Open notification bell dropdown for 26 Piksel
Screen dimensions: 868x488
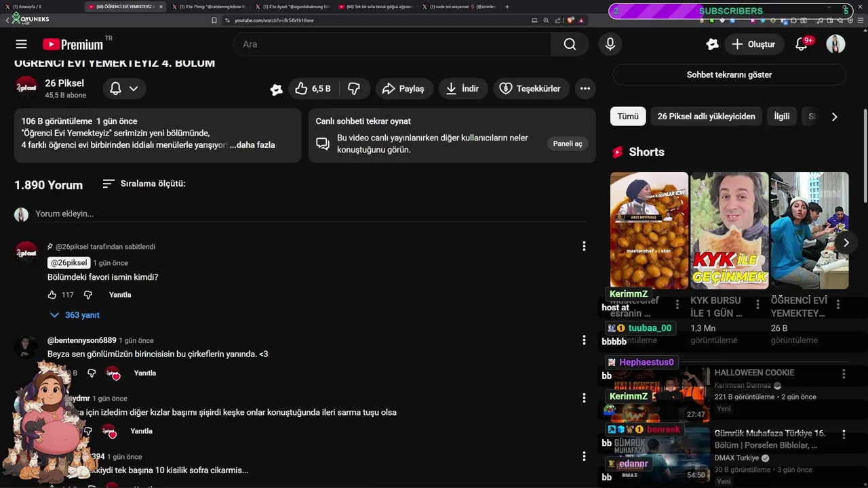pyautogui.click(x=124, y=89)
